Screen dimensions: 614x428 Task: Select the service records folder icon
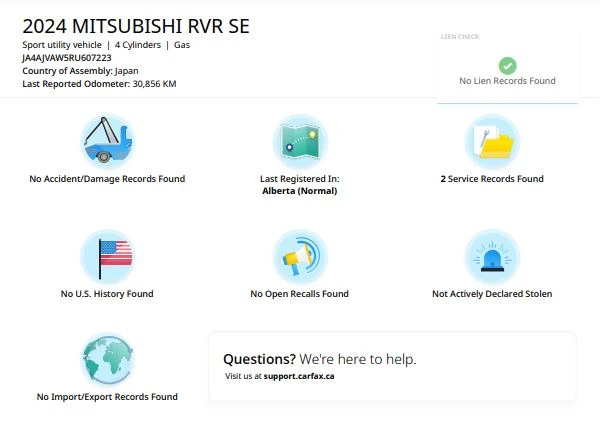[x=492, y=141]
